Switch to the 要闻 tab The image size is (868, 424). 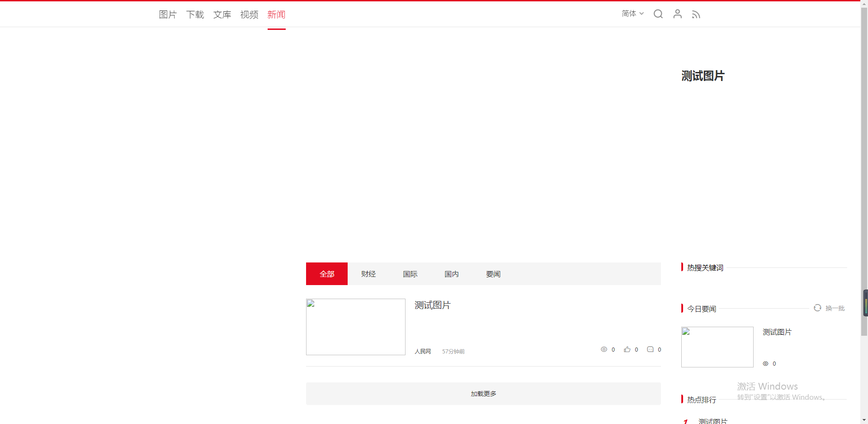coord(493,274)
